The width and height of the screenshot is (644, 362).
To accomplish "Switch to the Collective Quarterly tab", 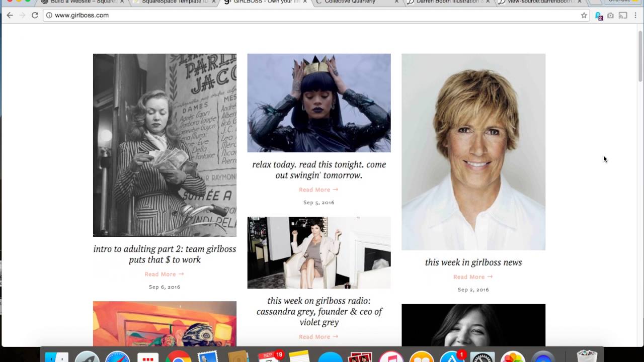I will pyautogui.click(x=357, y=2).
